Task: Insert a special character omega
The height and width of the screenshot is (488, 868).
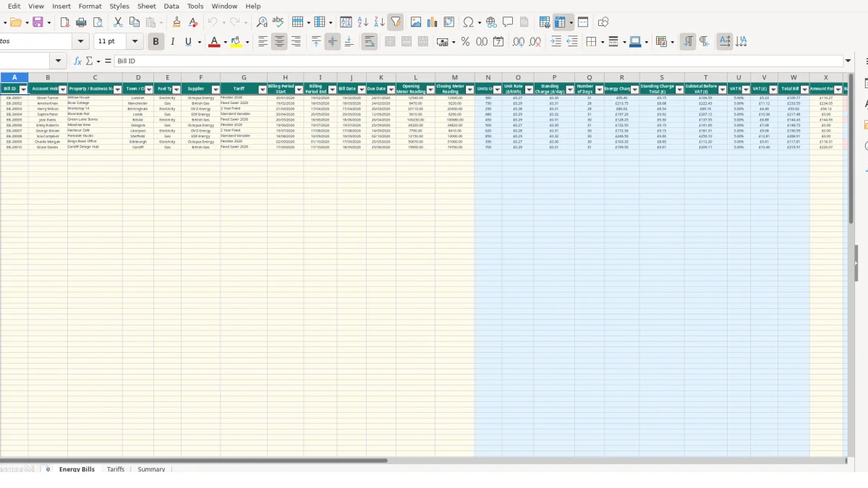Action: (469, 22)
